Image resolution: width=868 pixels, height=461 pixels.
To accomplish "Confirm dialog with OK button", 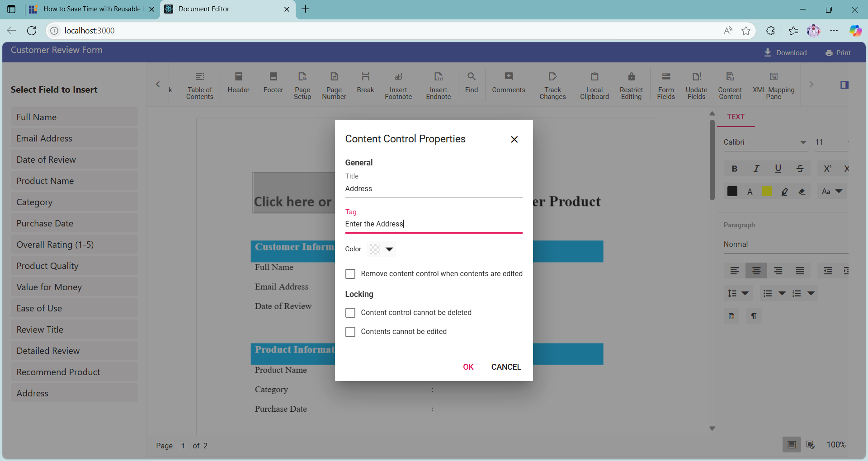I will tap(468, 367).
